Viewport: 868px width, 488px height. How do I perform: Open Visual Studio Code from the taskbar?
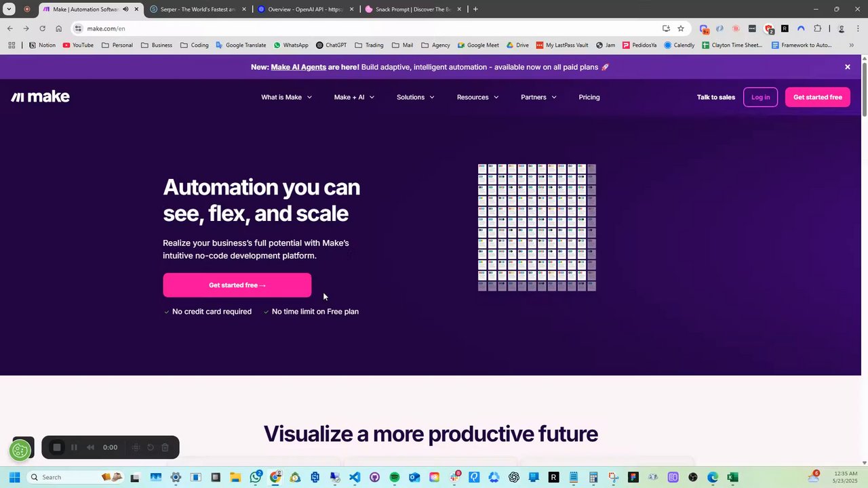tap(355, 478)
